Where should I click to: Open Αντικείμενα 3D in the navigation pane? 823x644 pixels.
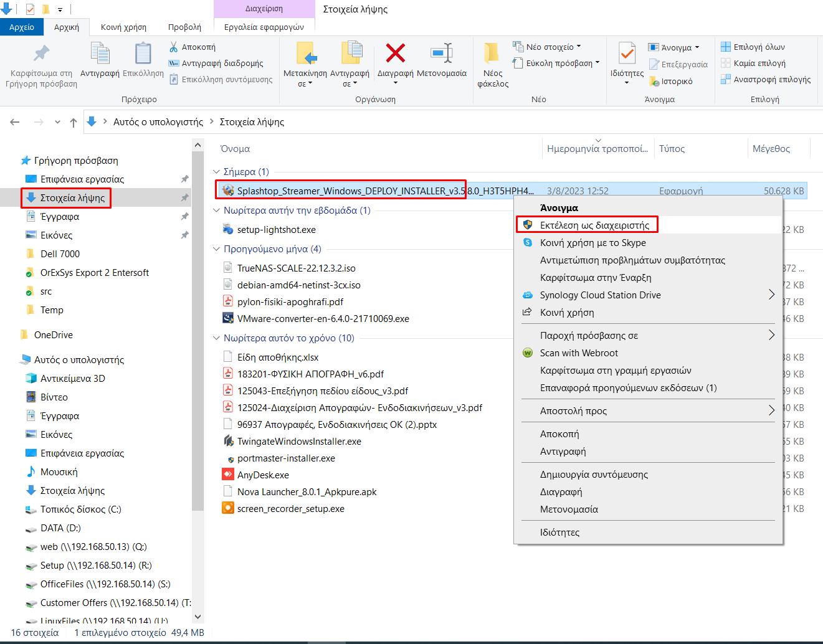pos(73,379)
